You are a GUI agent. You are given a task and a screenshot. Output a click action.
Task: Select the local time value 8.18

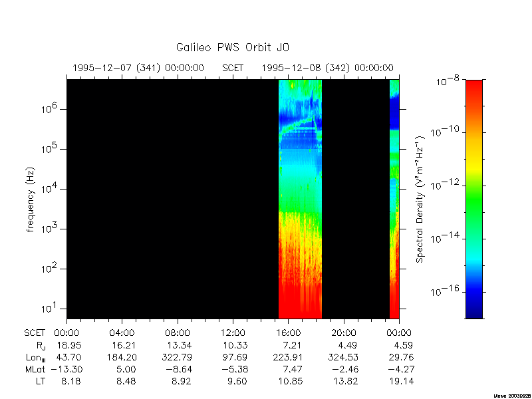71,381
